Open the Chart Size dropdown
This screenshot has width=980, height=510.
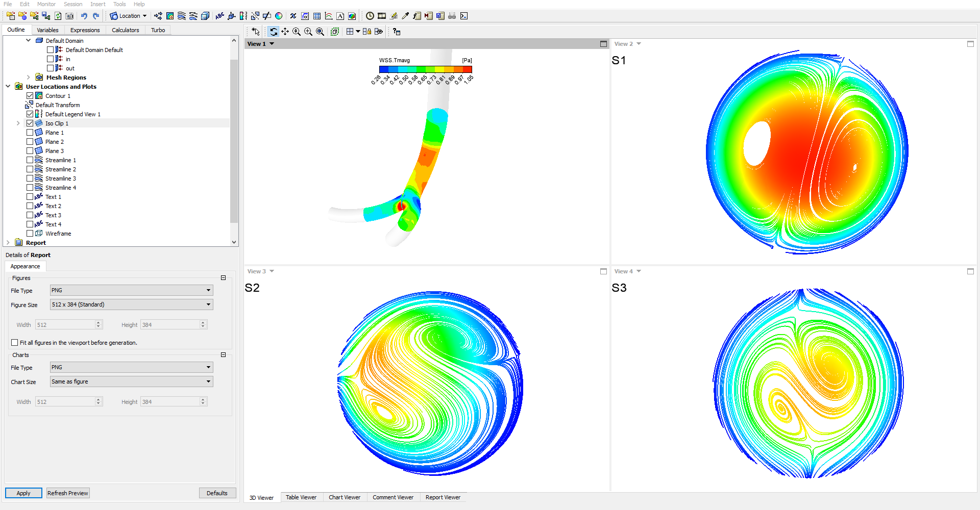point(131,381)
